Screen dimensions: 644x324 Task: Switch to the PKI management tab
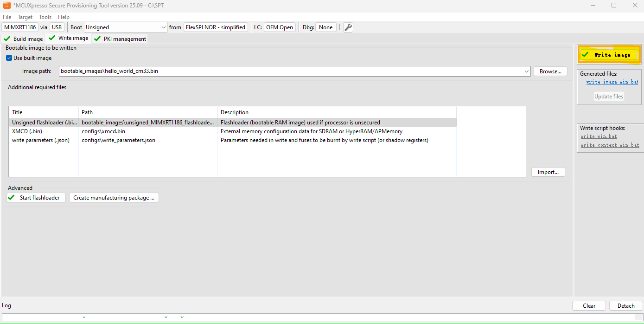pos(120,39)
